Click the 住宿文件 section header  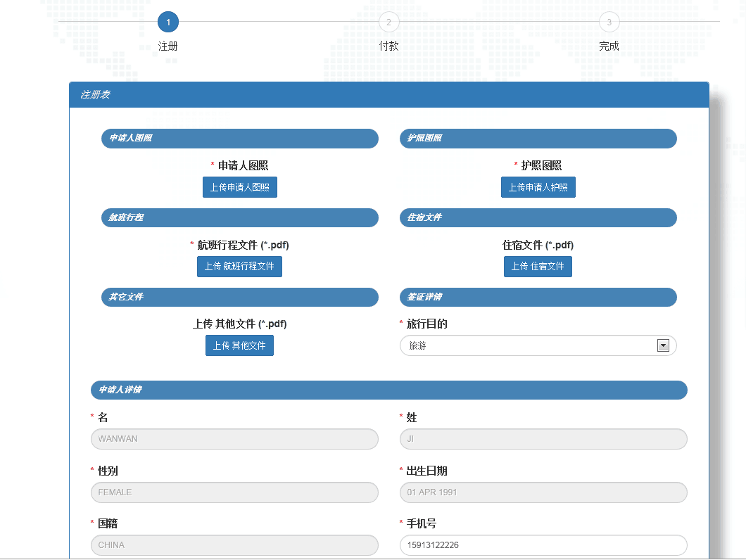pos(538,218)
